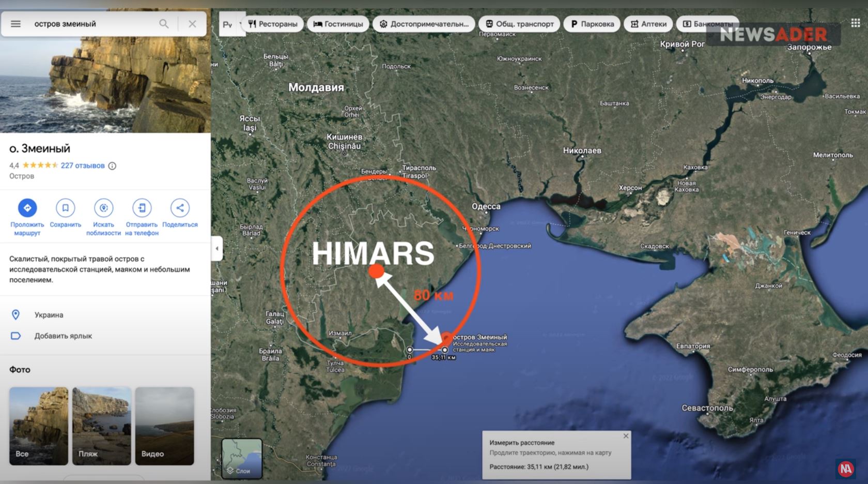
Task: Click the Проложить маршрут directions icon
Action: coord(27,208)
